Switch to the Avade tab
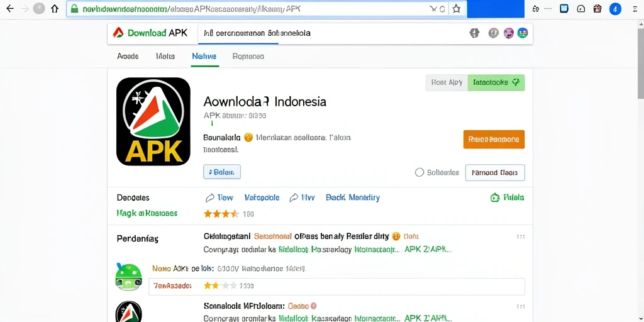The height and width of the screenshot is (322, 644). tap(128, 57)
